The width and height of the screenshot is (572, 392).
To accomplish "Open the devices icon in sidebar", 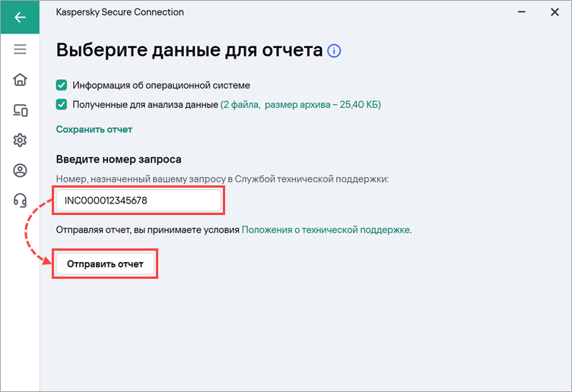I will pos(20,110).
